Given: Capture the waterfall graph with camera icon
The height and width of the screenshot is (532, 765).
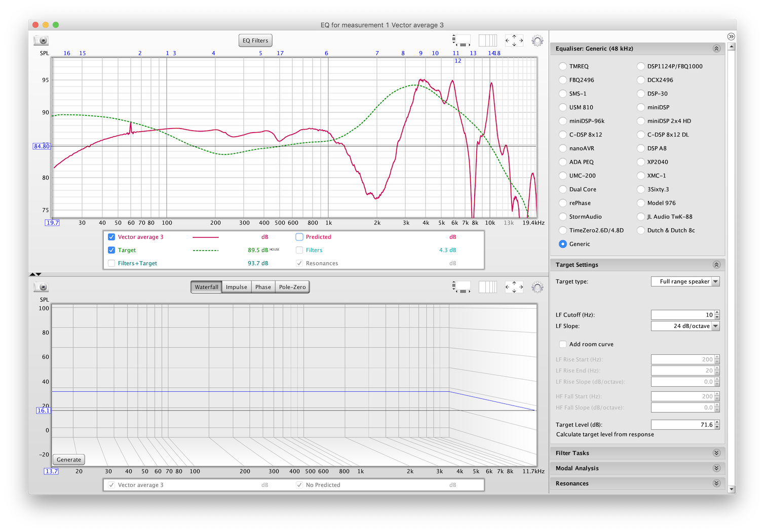Looking at the screenshot, I should tap(41, 287).
